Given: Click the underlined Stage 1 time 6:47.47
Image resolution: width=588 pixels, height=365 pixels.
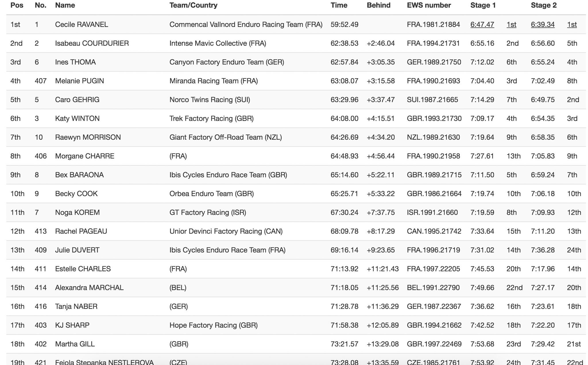Looking at the screenshot, I should point(482,25).
